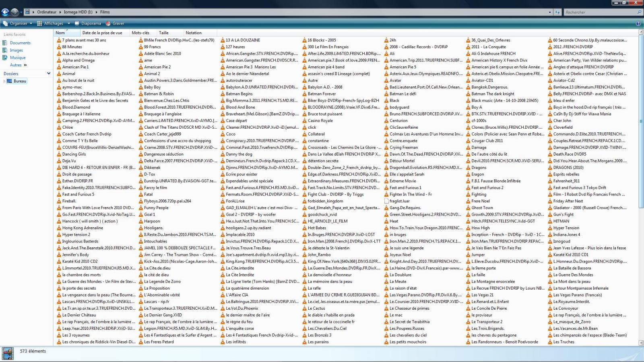This screenshot has height=362, width=644.
Task: Select file named Friday After Next
Action: click(568, 201)
